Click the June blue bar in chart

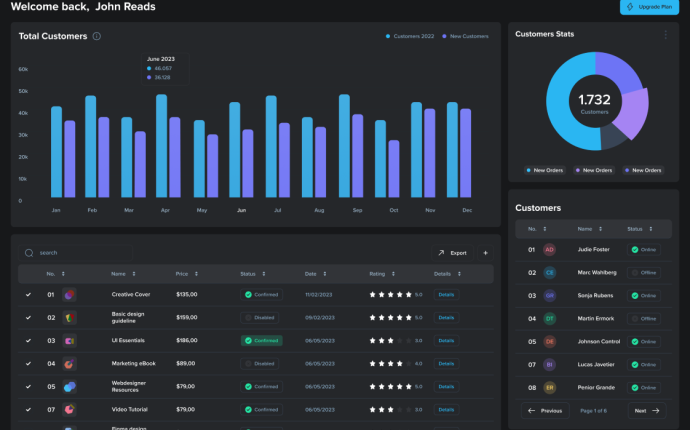click(235, 150)
